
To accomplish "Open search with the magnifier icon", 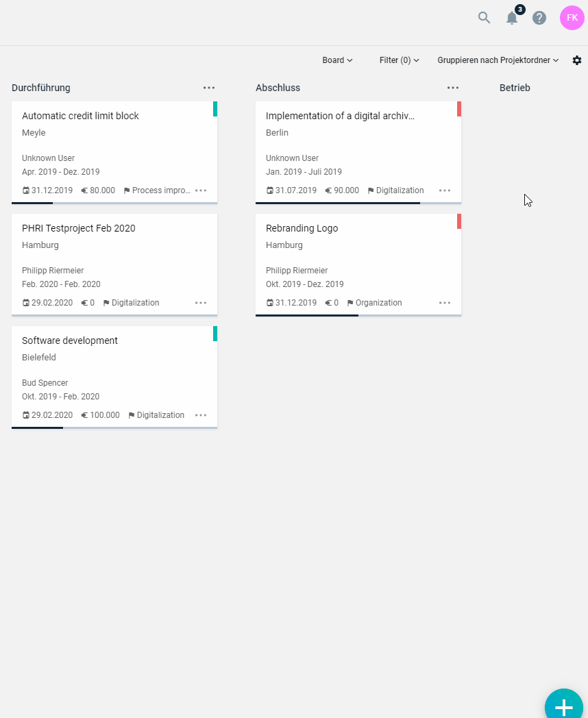I will click(484, 18).
